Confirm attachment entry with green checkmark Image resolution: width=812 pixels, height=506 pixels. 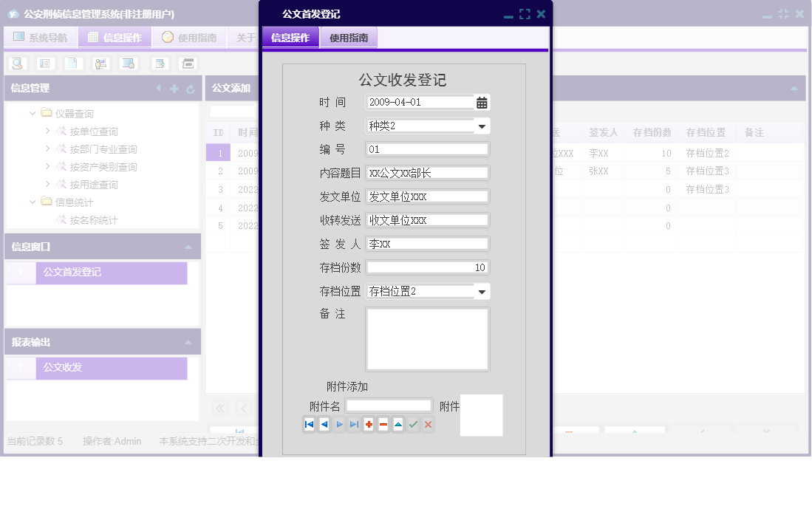coord(413,424)
